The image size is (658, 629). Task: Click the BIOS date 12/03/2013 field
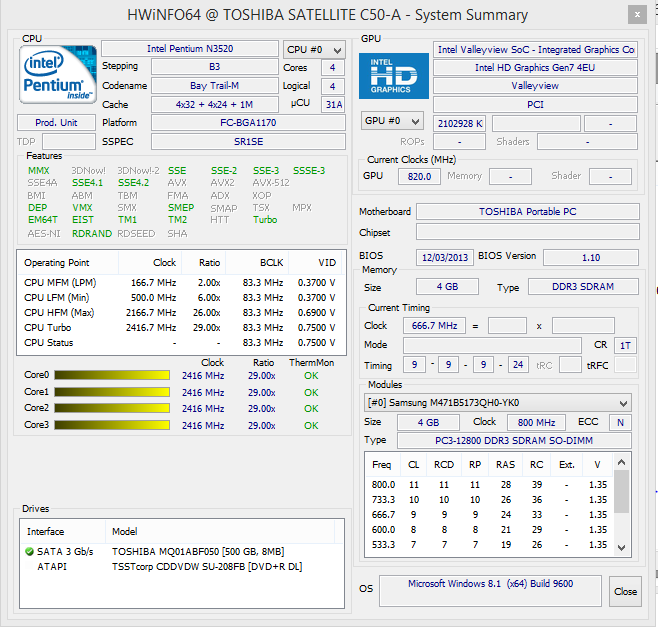pos(445,257)
